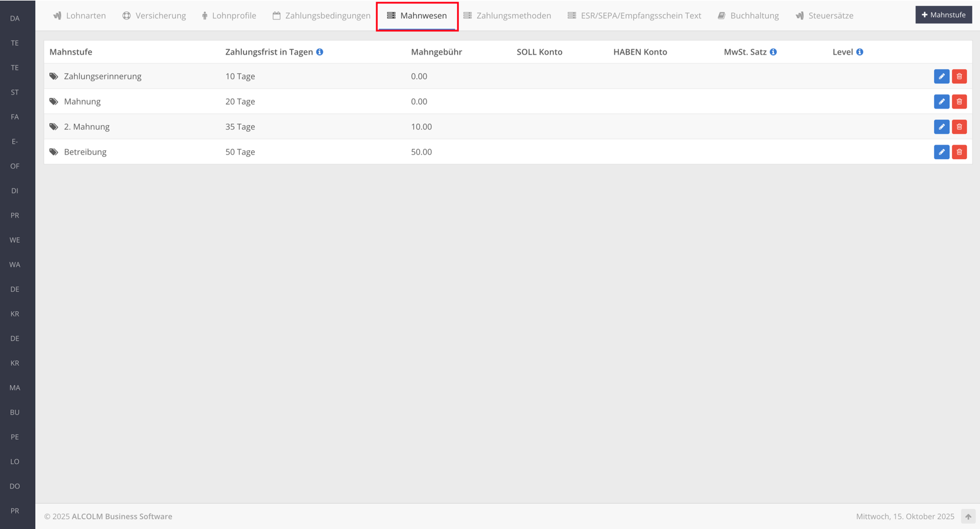Open the Steuersätze tab

tap(824, 16)
